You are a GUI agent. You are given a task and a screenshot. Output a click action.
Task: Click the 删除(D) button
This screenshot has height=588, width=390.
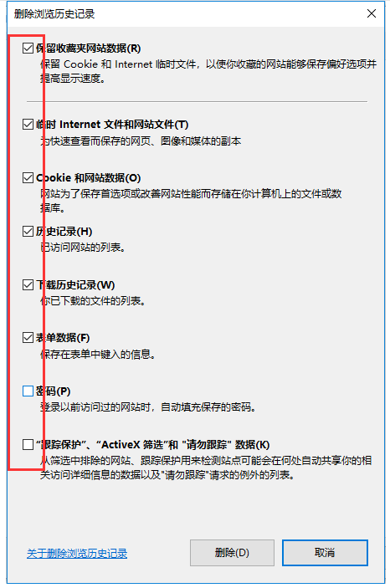point(232,552)
